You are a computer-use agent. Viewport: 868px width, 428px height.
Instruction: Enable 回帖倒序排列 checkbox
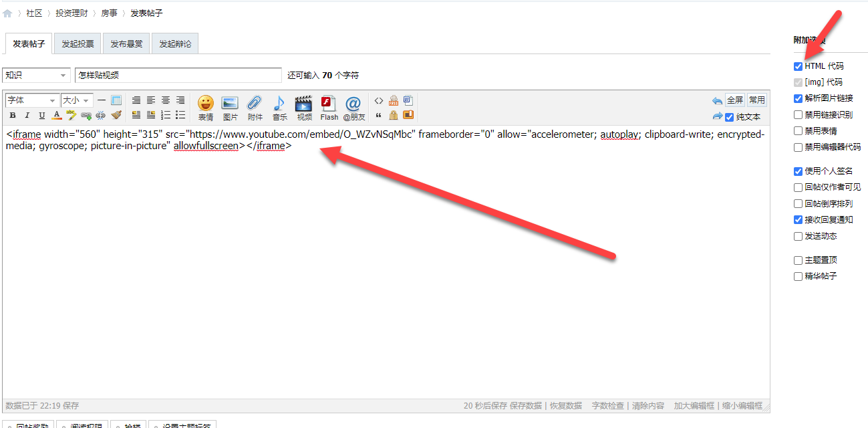click(x=798, y=203)
